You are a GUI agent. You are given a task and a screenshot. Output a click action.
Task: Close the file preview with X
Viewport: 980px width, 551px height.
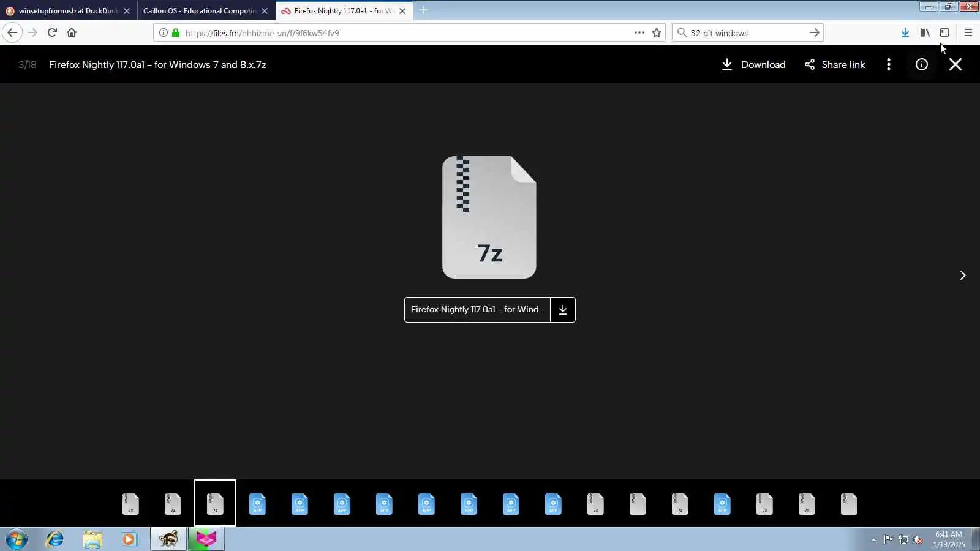(x=955, y=64)
